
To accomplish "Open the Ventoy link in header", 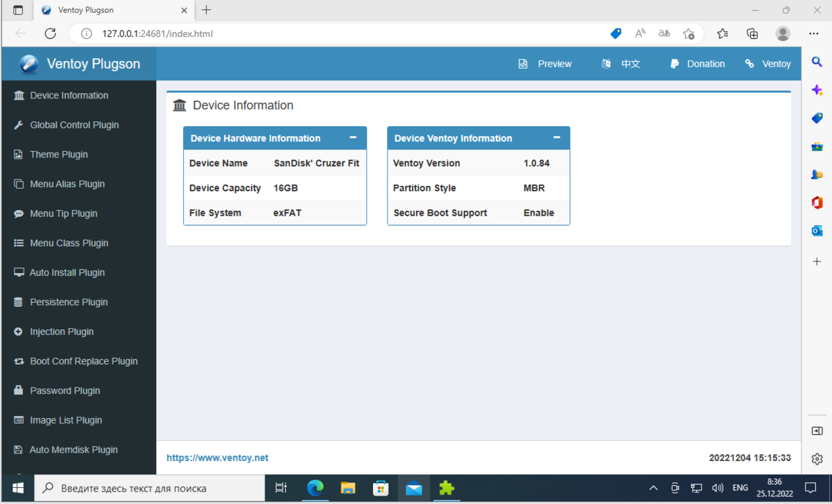I will click(x=768, y=64).
